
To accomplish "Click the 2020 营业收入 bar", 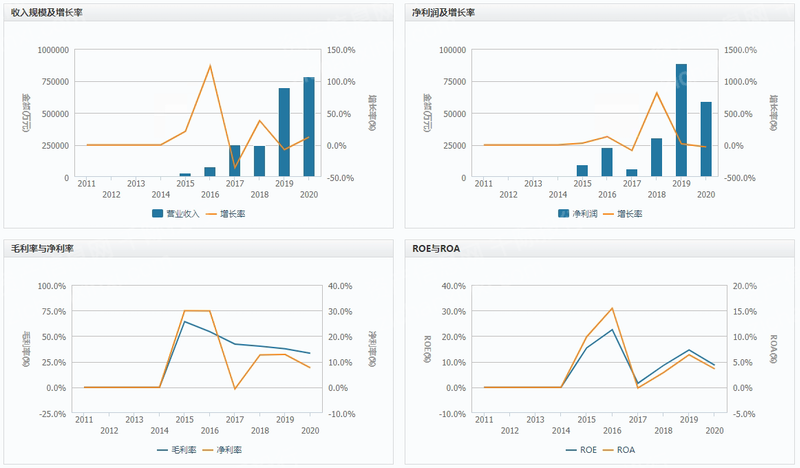I will click(x=309, y=128).
